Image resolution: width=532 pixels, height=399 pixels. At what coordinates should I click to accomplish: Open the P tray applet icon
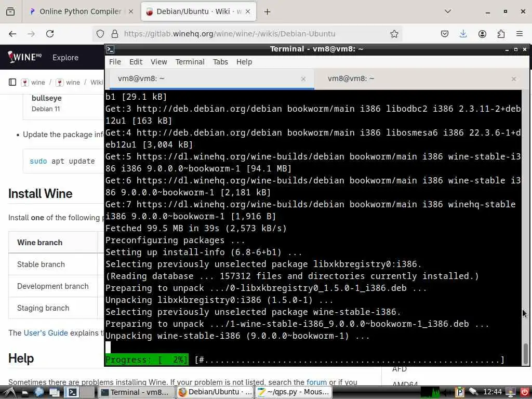[x=460, y=393]
